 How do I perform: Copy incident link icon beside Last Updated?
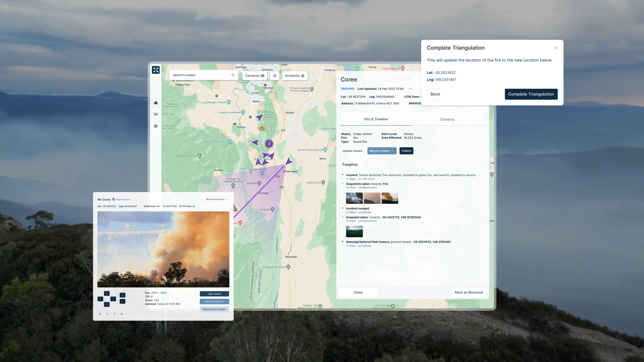pos(410,89)
